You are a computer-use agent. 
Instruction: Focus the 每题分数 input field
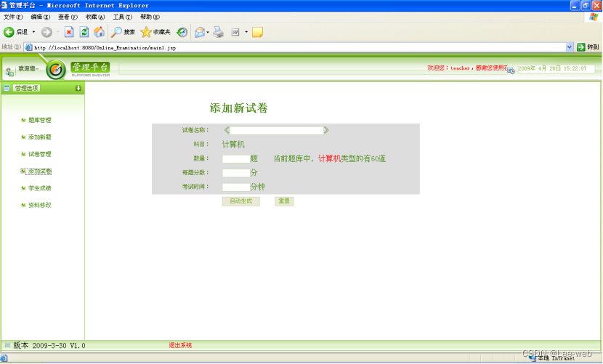[x=236, y=173]
